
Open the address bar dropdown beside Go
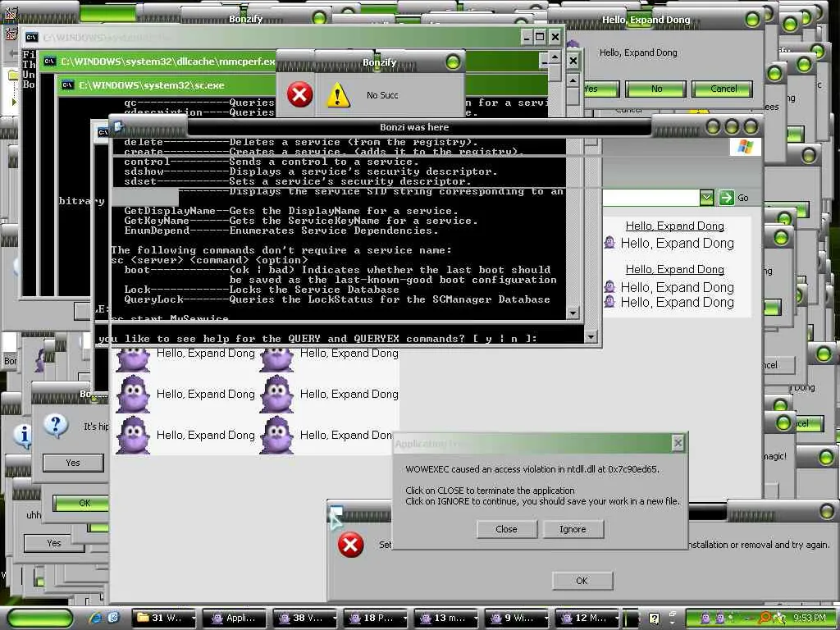(706, 198)
